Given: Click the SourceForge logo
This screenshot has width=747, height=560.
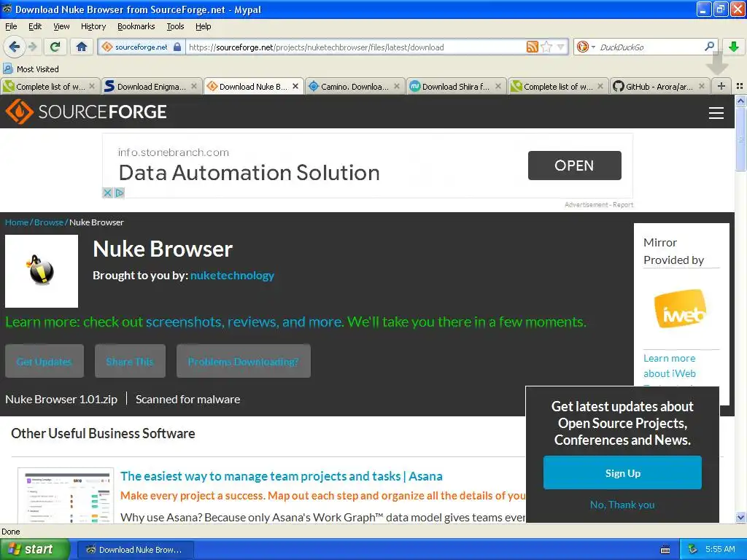Looking at the screenshot, I should (86, 112).
